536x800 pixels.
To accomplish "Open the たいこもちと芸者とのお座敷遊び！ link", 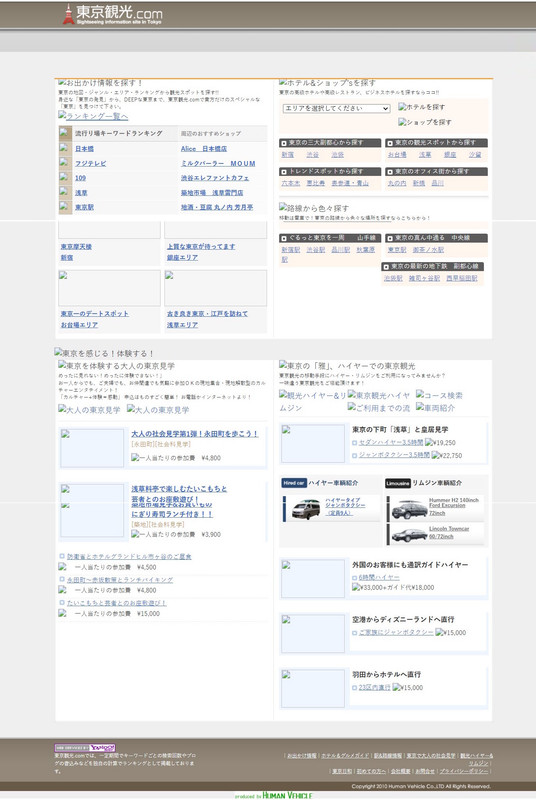I will (117, 603).
